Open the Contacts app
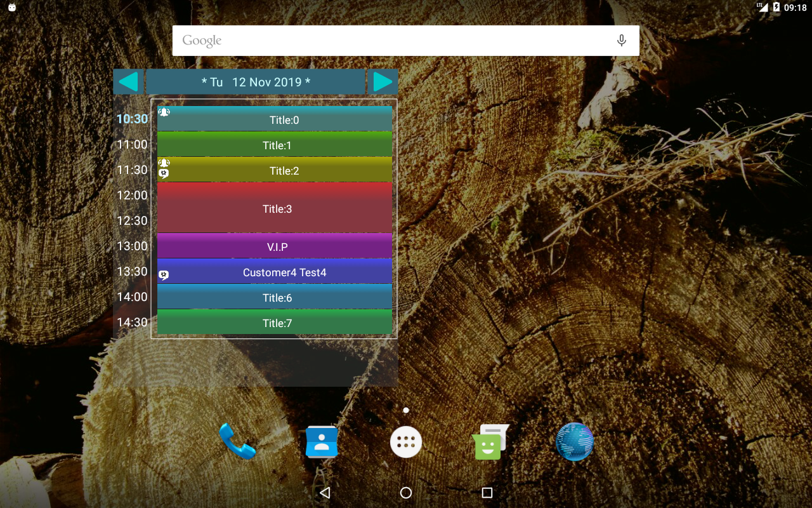 (x=322, y=442)
